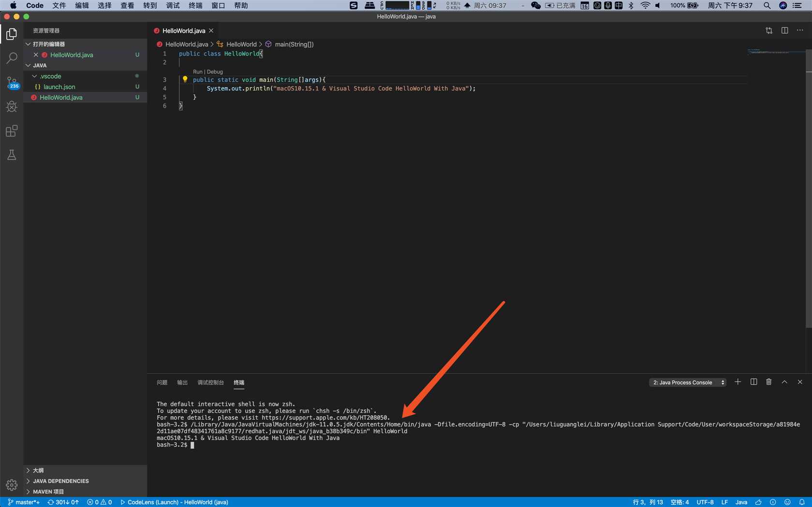The height and width of the screenshot is (507, 812).
Task: Change LF end-of-line sequence
Action: coord(724,502)
